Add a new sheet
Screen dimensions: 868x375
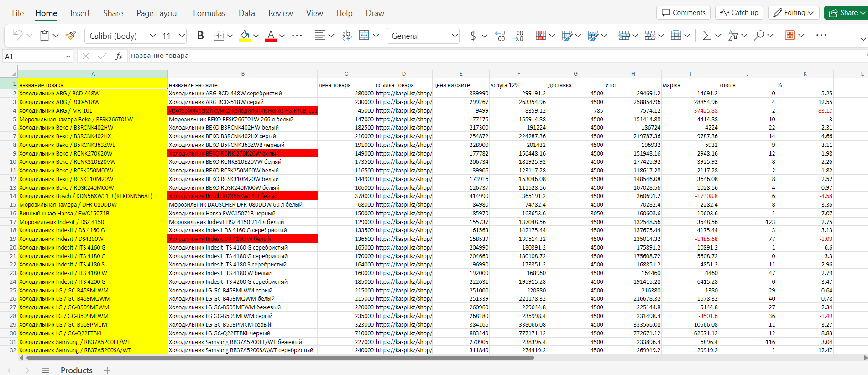click(x=107, y=370)
